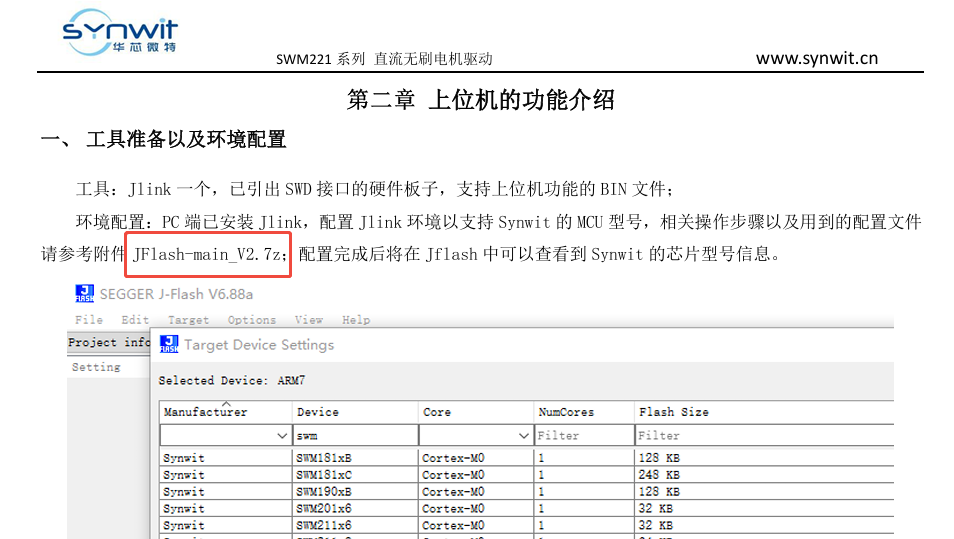Open the Target menu in J-Flash
954x539 pixels.
coord(188,319)
